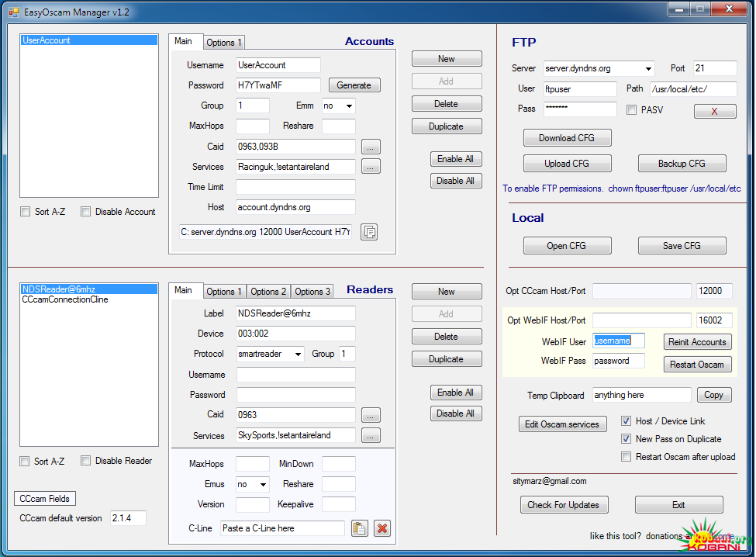Click Check For Updates
This screenshot has height=557, width=756.
point(564,505)
